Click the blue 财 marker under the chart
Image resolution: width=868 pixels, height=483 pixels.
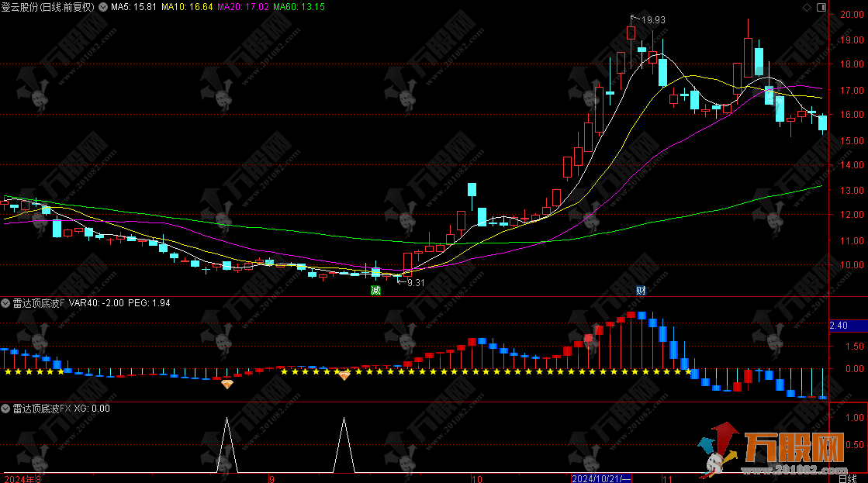(641, 291)
